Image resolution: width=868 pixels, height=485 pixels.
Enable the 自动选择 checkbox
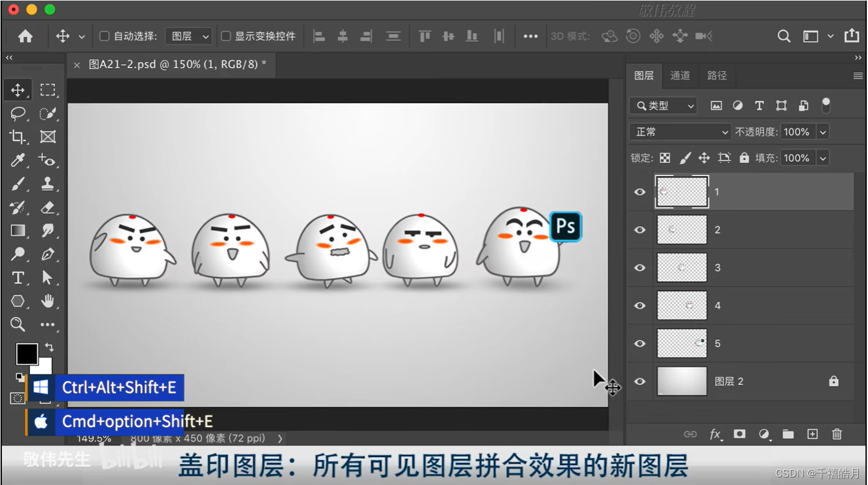(x=105, y=36)
